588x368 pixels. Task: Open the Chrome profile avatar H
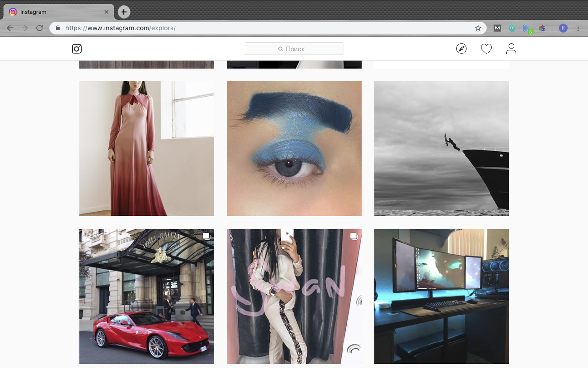click(563, 28)
